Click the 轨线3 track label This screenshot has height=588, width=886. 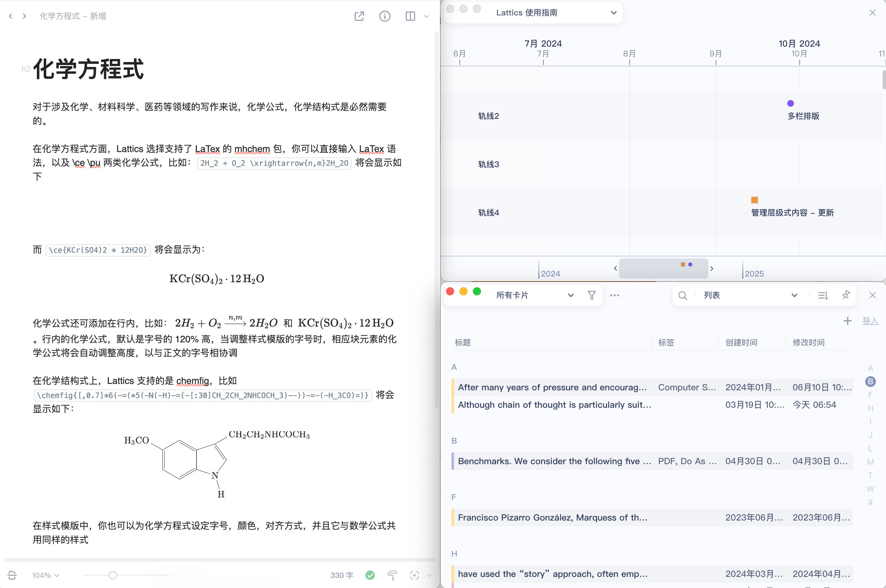(489, 165)
